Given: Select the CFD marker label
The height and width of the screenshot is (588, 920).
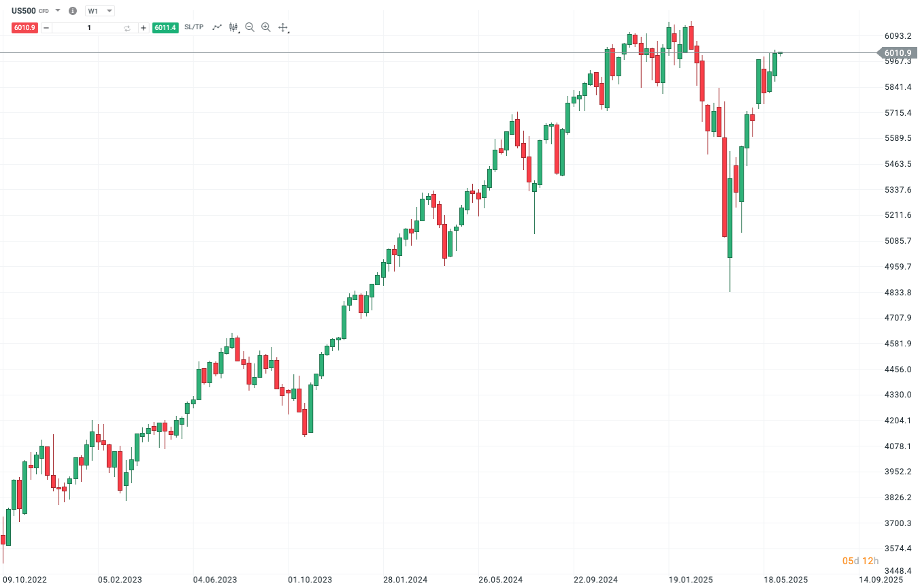Looking at the screenshot, I should point(43,10).
